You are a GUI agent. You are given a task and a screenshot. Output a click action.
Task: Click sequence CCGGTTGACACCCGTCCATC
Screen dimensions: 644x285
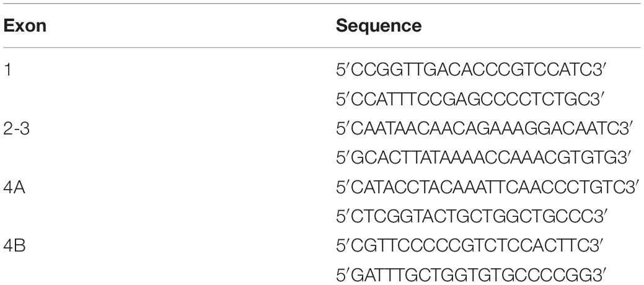472,70
